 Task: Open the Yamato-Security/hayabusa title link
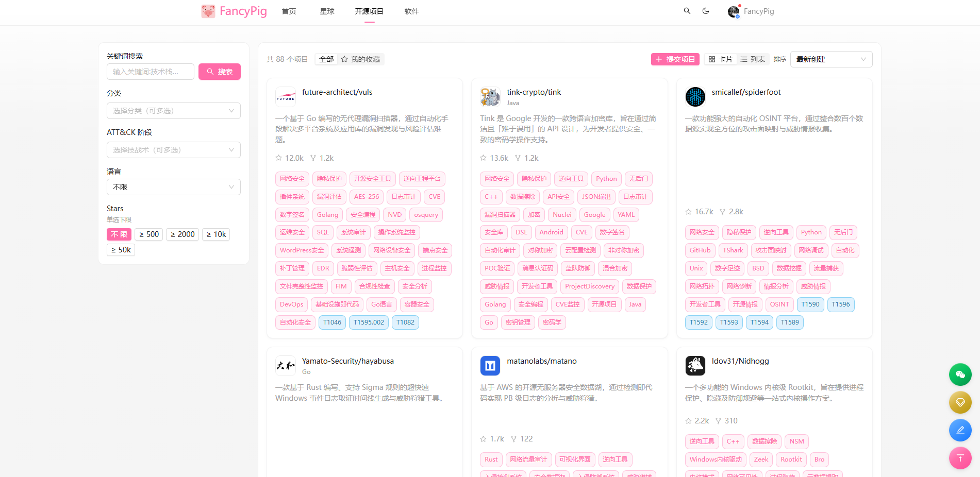pyautogui.click(x=348, y=361)
